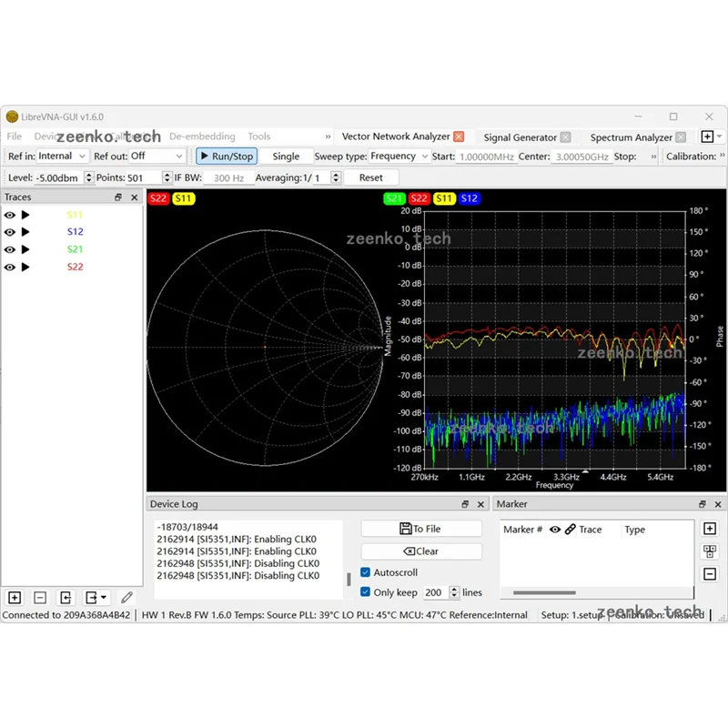Switch to the Signal Generator tab
The width and height of the screenshot is (728, 728).
click(520, 137)
